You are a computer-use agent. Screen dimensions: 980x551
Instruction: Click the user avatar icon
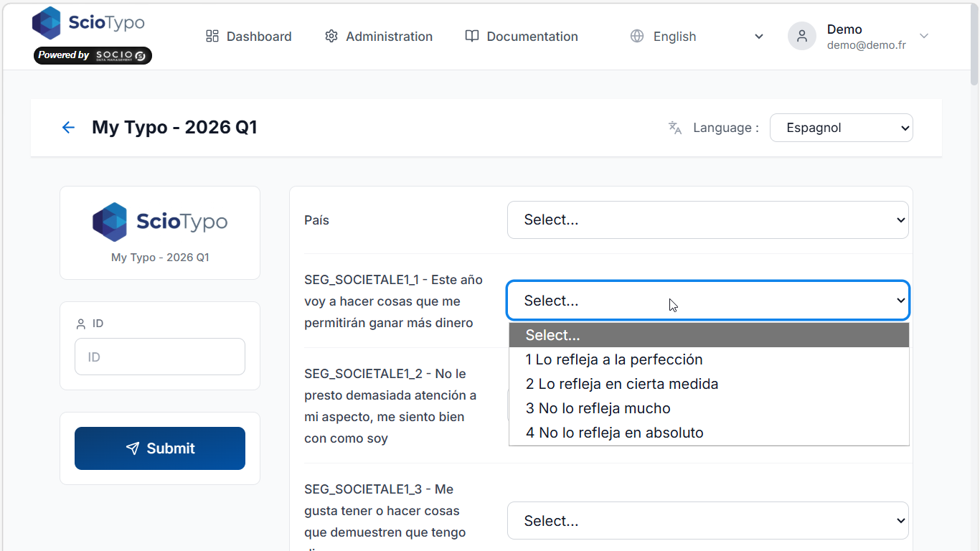802,36
